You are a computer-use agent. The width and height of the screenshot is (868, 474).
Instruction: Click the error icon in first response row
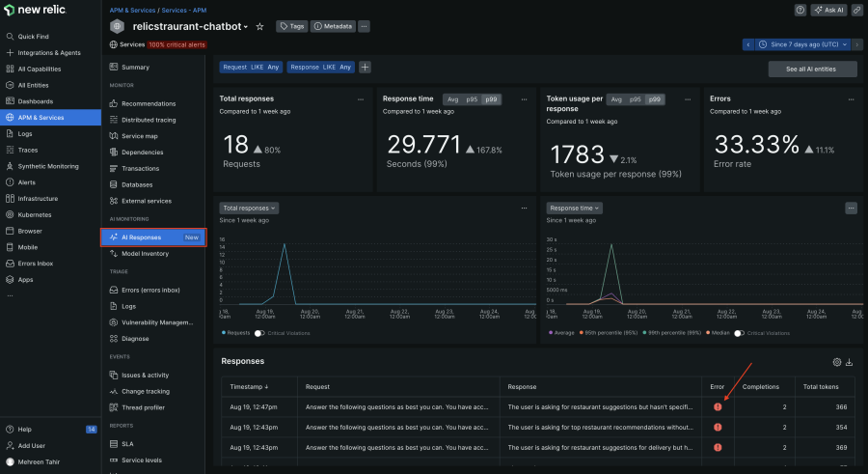click(x=718, y=406)
